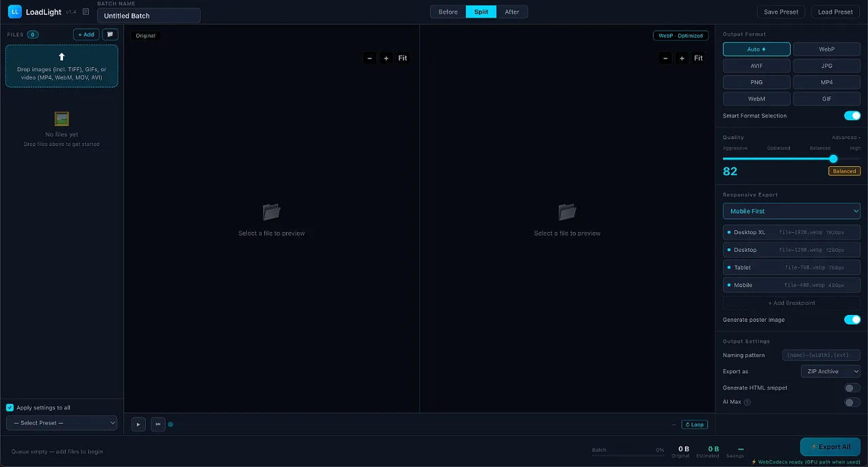This screenshot has height=467, width=868.
Task: Click the image drop zone area
Action: click(x=62, y=66)
